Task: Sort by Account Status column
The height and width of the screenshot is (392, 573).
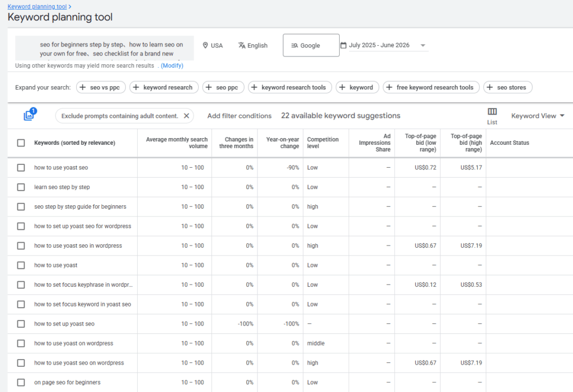Action: click(x=509, y=143)
